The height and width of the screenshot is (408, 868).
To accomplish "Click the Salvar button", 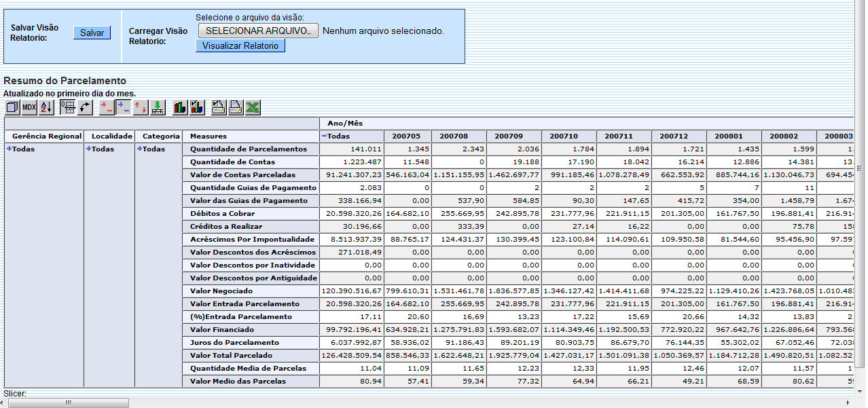I will click(x=92, y=33).
